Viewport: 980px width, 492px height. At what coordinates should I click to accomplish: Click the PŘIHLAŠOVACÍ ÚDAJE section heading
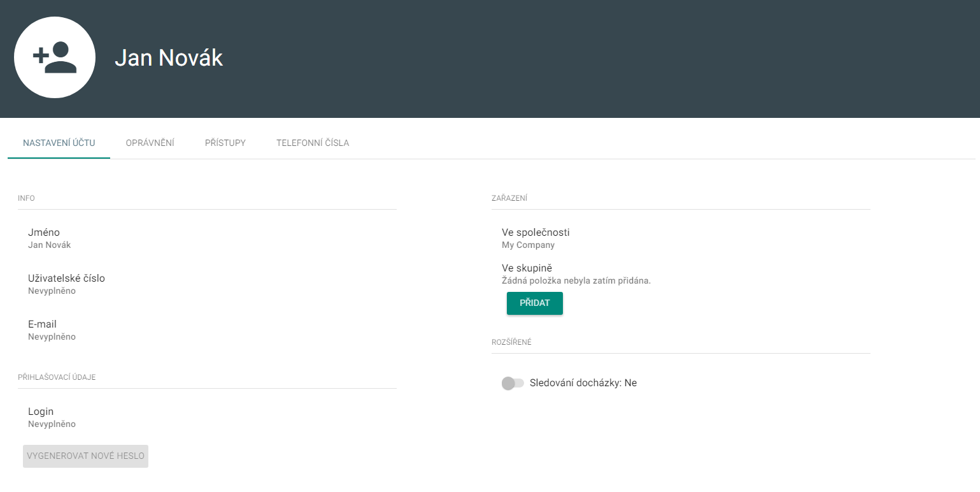[x=57, y=377]
